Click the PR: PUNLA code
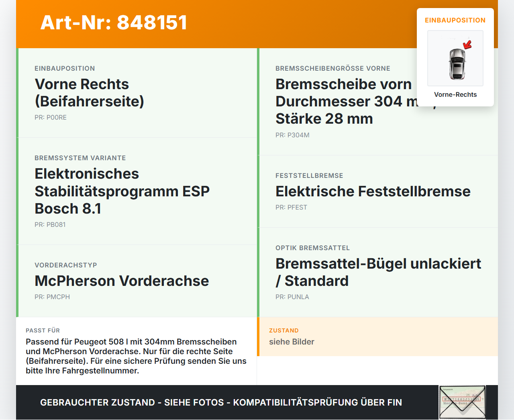 click(292, 297)
